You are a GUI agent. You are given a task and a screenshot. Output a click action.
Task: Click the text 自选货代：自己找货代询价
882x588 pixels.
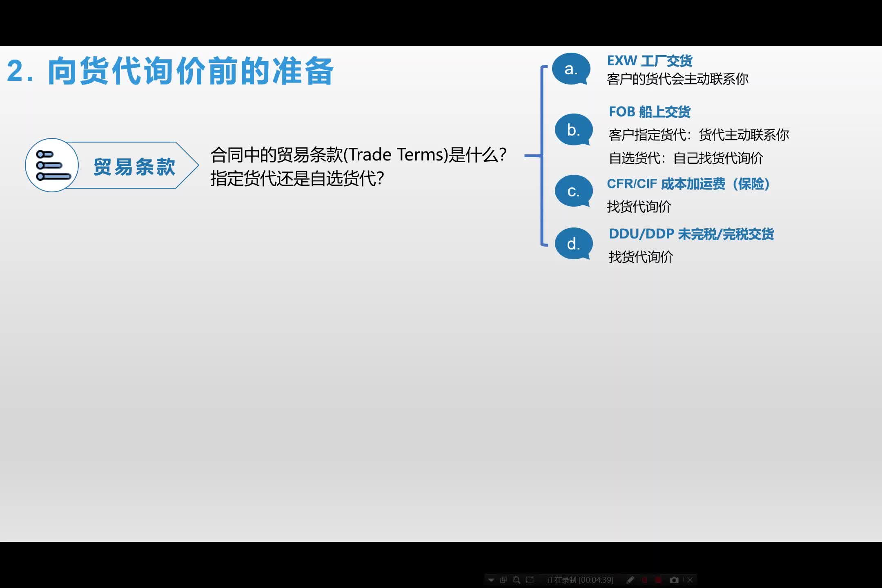686,158
